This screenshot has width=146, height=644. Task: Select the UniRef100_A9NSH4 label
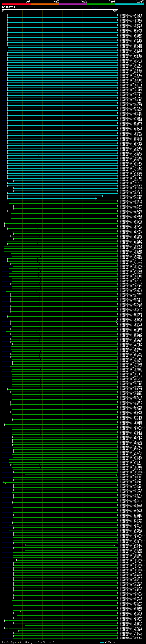pos(131,48)
